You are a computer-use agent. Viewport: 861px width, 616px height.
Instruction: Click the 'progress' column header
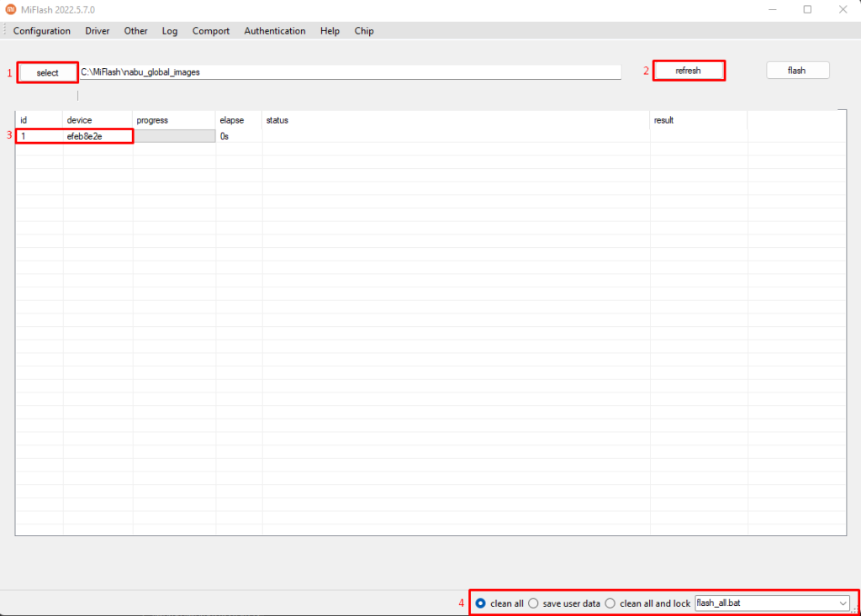tap(174, 119)
